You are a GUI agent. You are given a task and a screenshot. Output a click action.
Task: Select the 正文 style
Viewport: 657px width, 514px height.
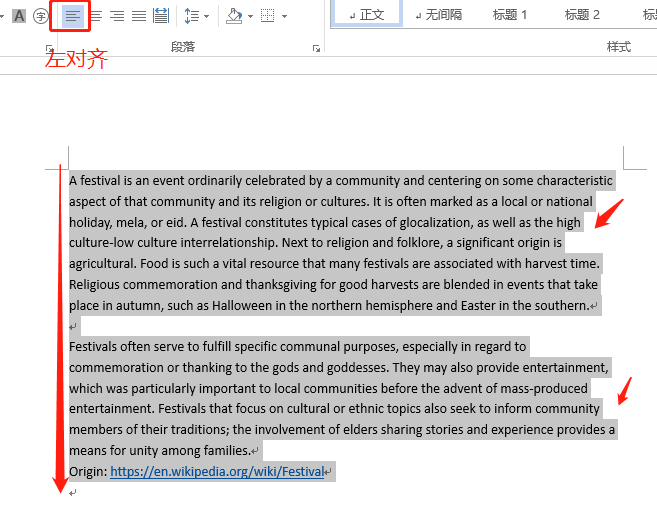(x=367, y=15)
